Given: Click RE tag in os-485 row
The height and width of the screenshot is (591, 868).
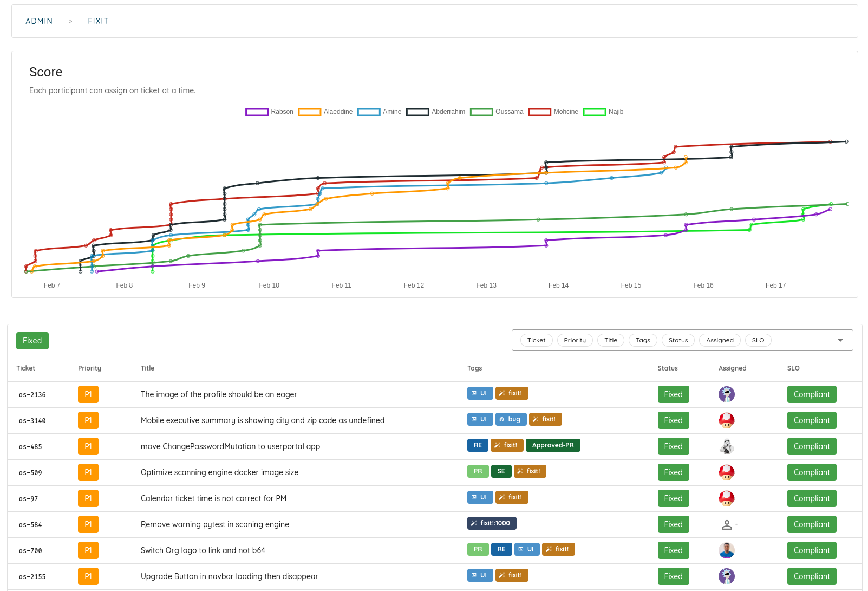Looking at the screenshot, I should (x=478, y=445).
